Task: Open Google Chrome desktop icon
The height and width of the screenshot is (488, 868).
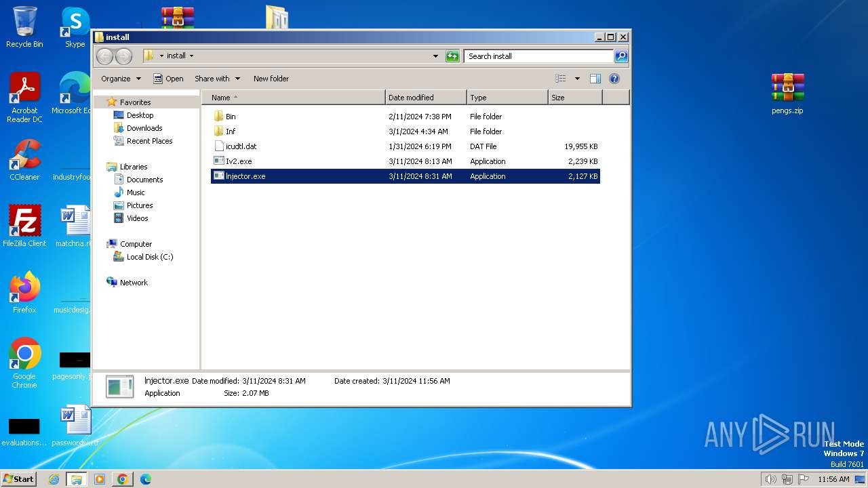Action: pyautogui.click(x=24, y=363)
